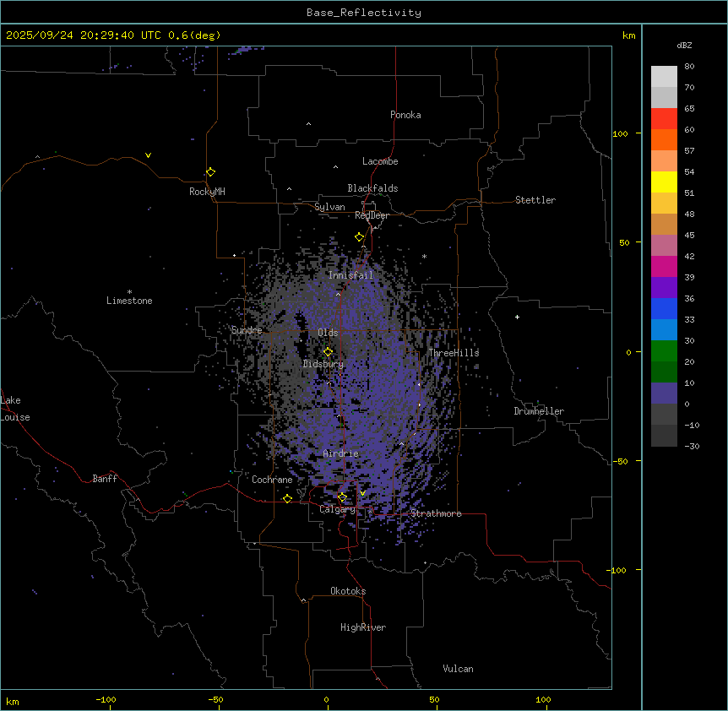Click the yellow diamond radar marker near Olds

[x=329, y=352]
